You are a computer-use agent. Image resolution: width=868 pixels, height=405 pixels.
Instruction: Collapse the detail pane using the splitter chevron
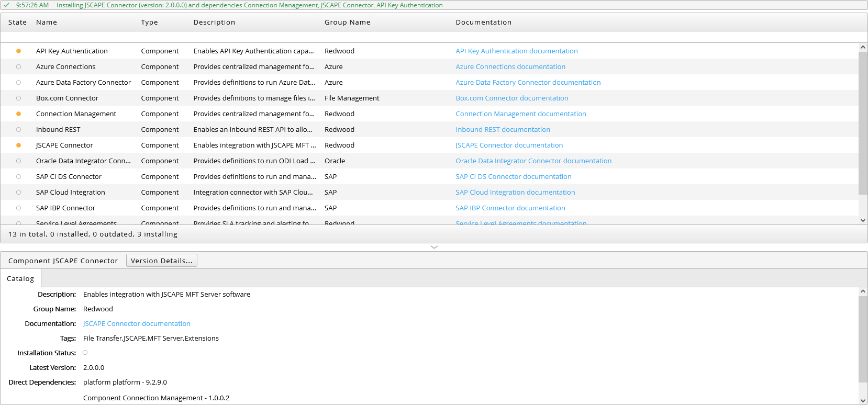(x=434, y=247)
